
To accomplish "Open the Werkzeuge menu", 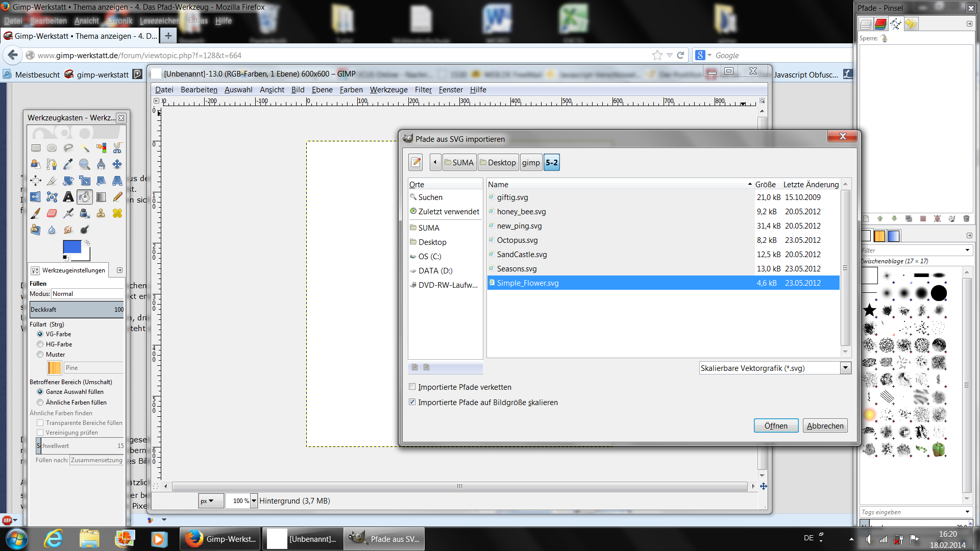I will pos(388,90).
